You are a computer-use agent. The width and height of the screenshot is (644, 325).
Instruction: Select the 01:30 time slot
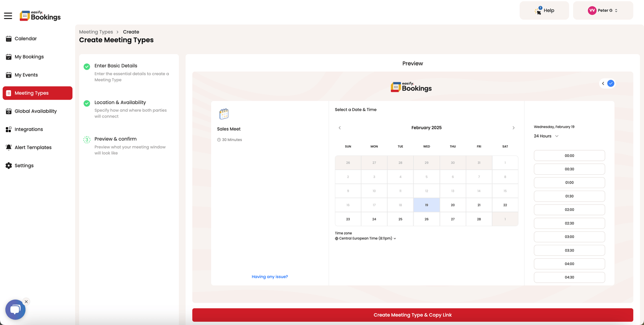[x=569, y=196]
